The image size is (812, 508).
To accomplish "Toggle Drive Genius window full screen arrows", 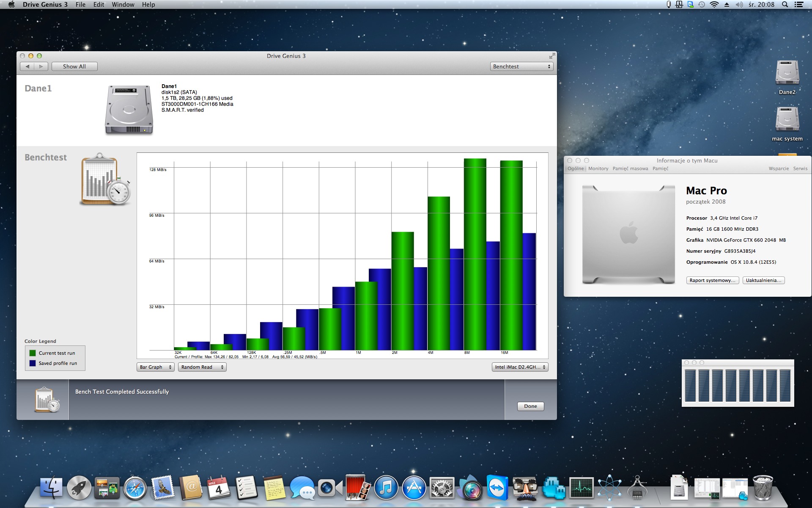I will (x=552, y=56).
